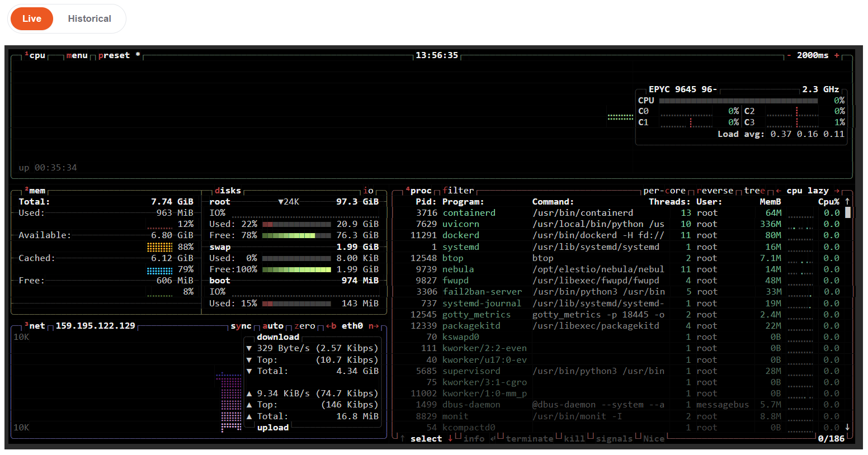This screenshot has width=868, height=455.
Task: Open the process filter field
Action: (458, 191)
